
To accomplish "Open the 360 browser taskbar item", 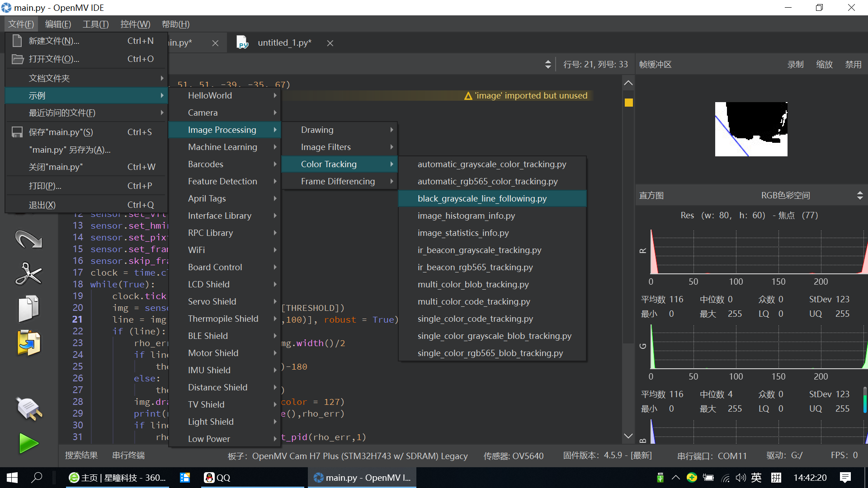I will tap(117, 478).
